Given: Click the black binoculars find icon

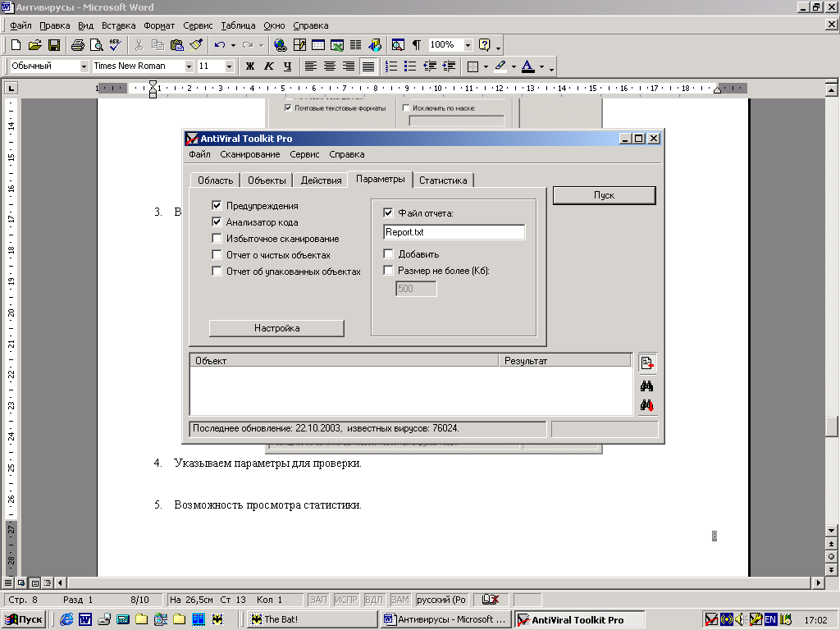Looking at the screenshot, I should click(x=646, y=386).
